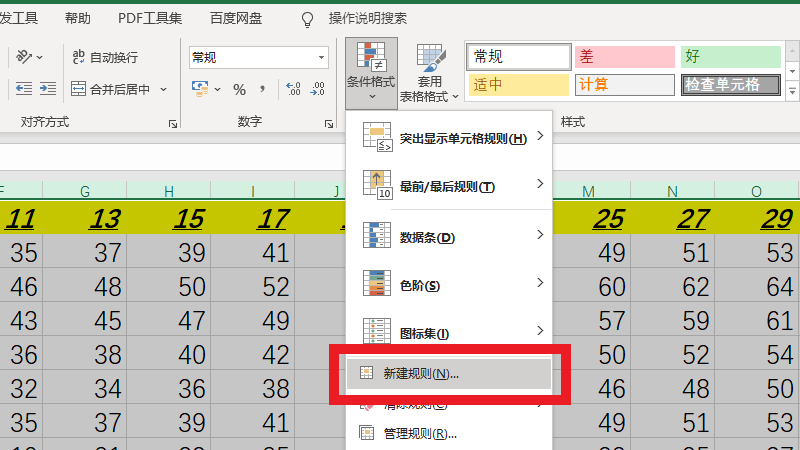The width and height of the screenshot is (800, 450).
Task: Expand the text orientation dropdown arrow
Action: tap(40, 58)
